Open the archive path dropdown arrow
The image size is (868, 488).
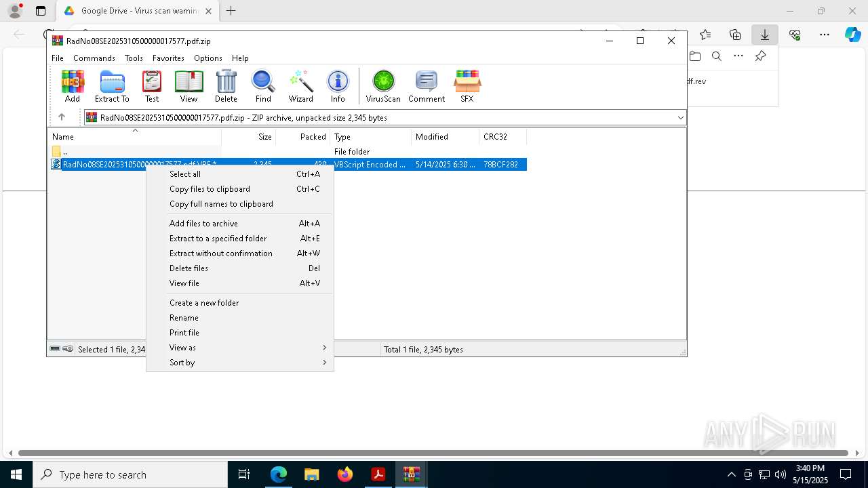point(680,118)
